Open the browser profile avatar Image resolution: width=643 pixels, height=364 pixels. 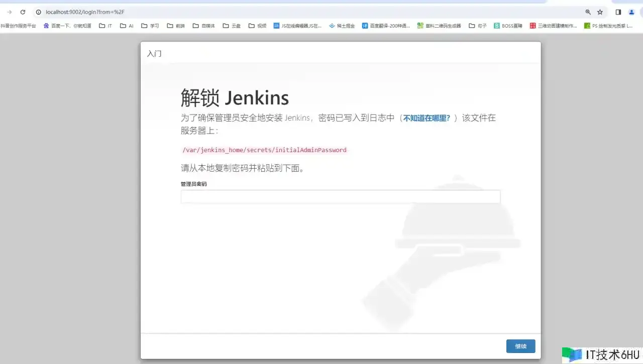tap(632, 12)
